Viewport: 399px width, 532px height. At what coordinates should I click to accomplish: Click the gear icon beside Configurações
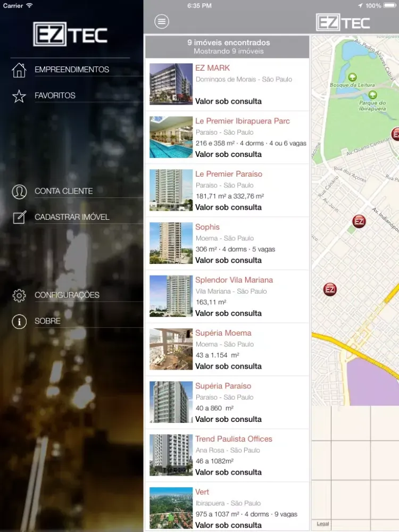[x=19, y=295]
